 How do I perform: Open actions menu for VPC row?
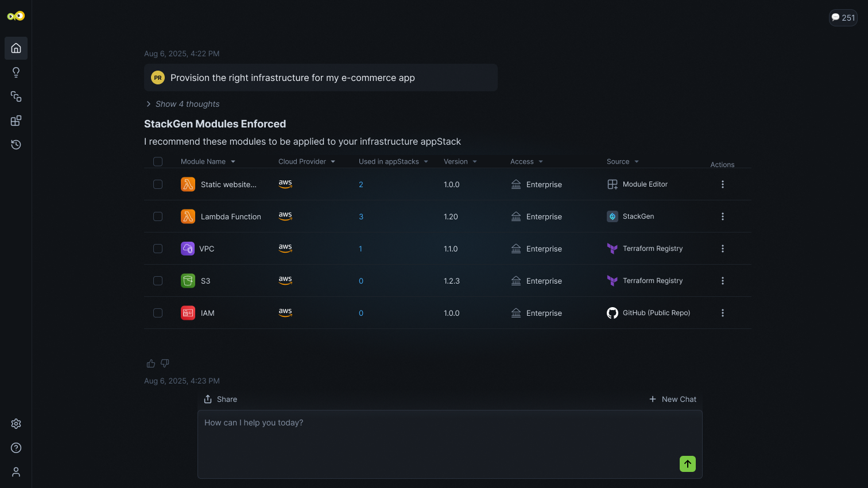coord(722,249)
